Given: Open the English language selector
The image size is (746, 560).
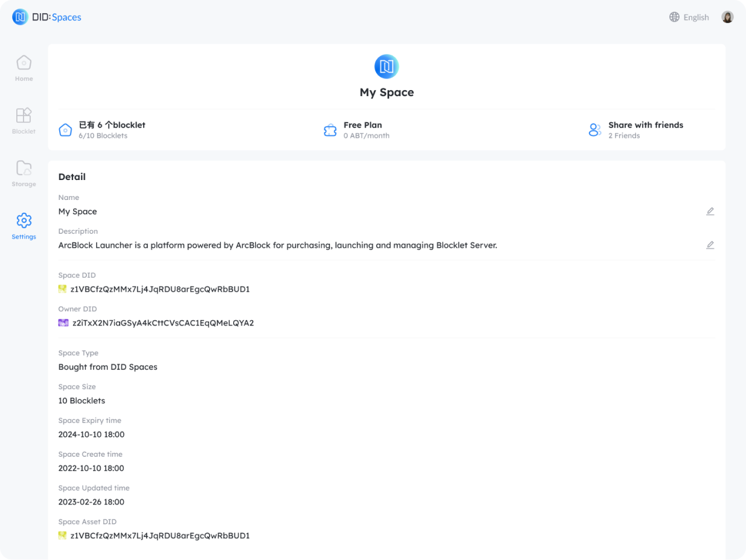Looking at the screenshot, I should (696, 18).
